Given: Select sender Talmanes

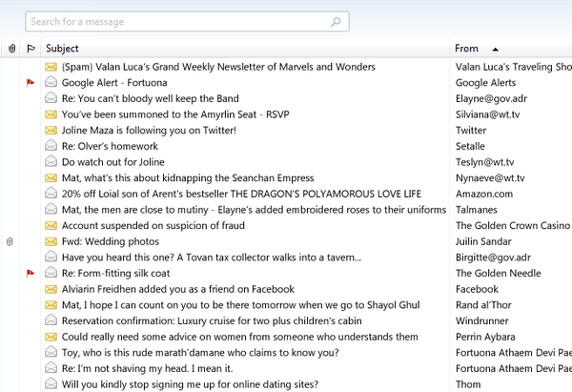Looking at the screenshot, I should (x=477, y=210).
